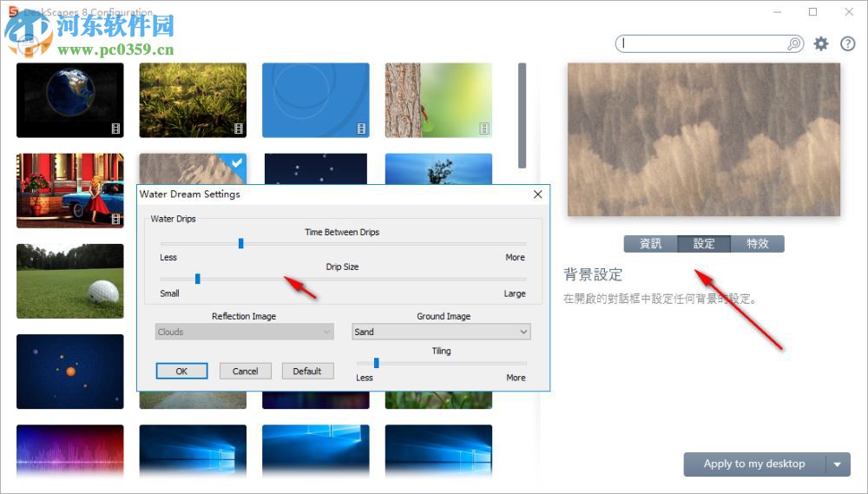Click the film icon on grass thumbnail
The image size is (868, 494).
239,129
